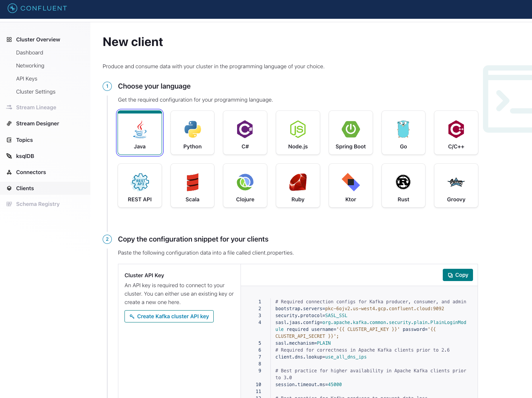
Task: Copy the configuration snippet
Action: click(458, 275)
